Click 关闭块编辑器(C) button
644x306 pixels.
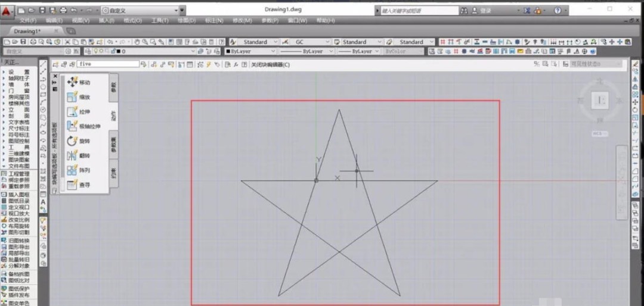tap(270, 64)
